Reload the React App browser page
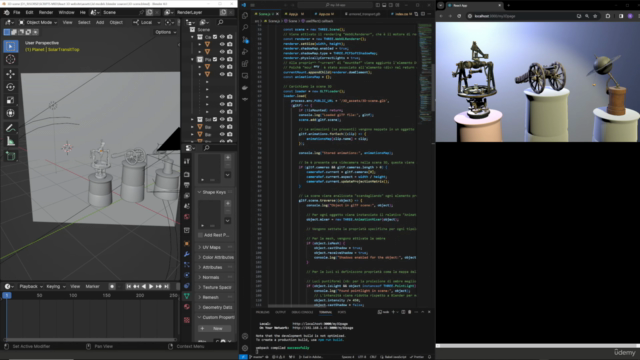The width and height of the screenshot is (640, 360). pyautogui.click(x=459, y=16)
